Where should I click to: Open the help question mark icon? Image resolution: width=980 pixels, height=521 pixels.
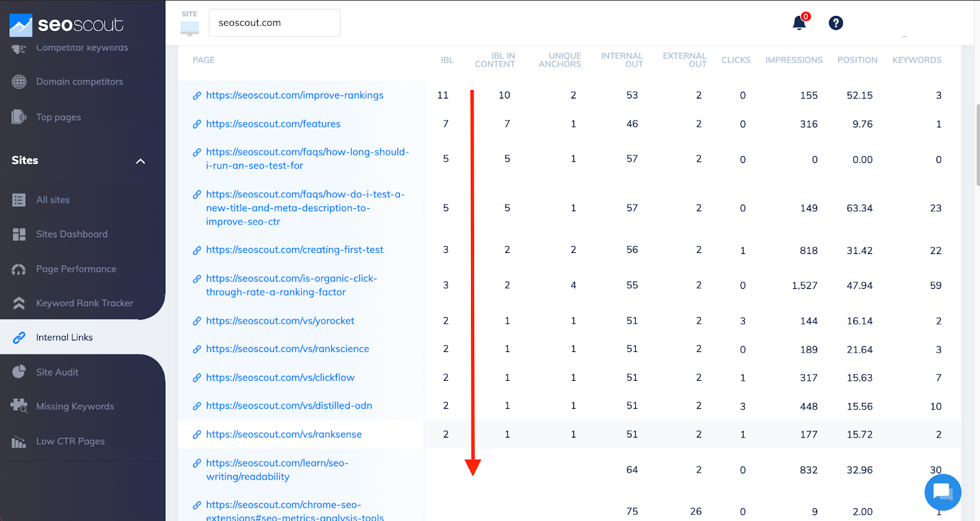[836, 23]
